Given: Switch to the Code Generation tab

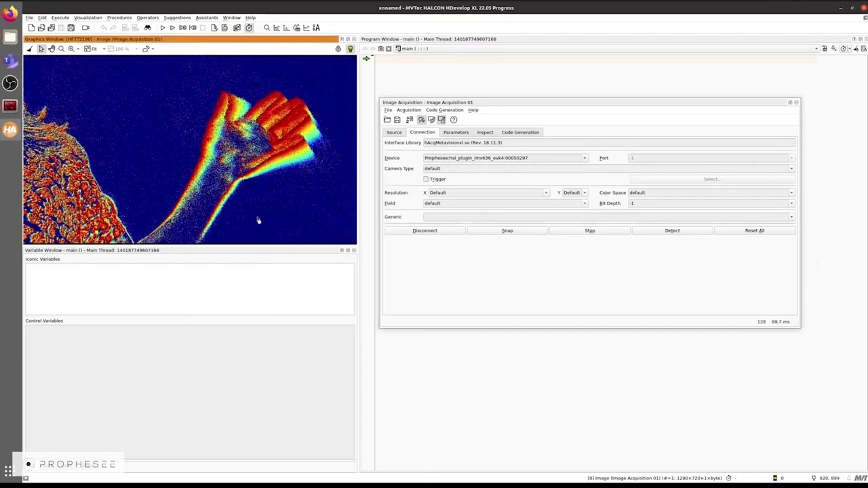Looking at the screenshot, I should click(x=520, y=132).
